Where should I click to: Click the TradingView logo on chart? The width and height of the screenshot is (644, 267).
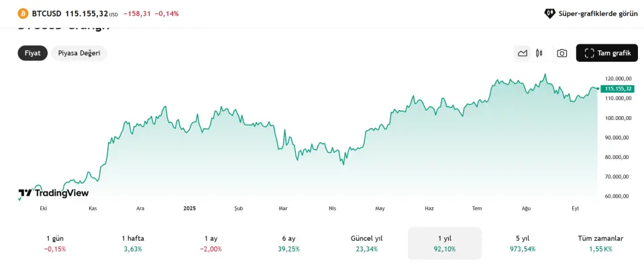[x=54, y=193]
